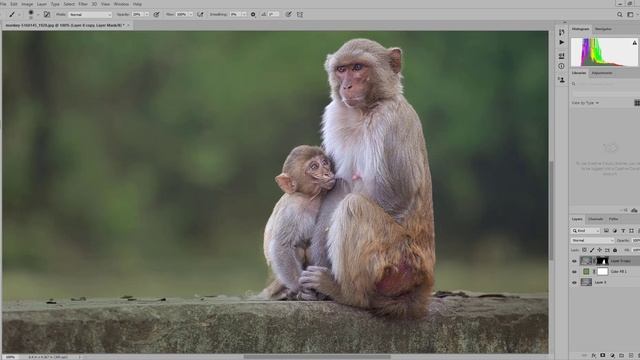Toggle lock transparent pixels
The width and height of the screenshot is (640, 360).
pos(584,250)
